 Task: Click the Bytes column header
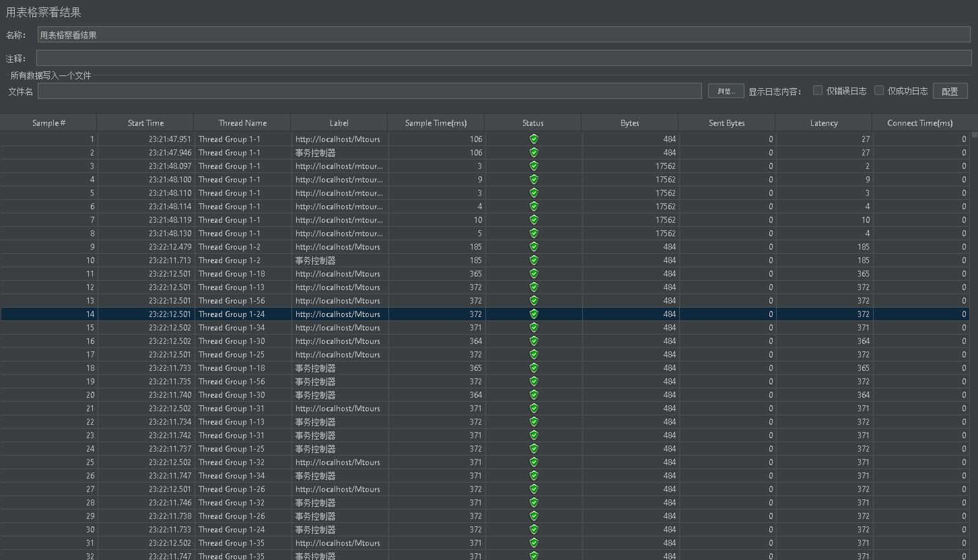tap(630, 123)
